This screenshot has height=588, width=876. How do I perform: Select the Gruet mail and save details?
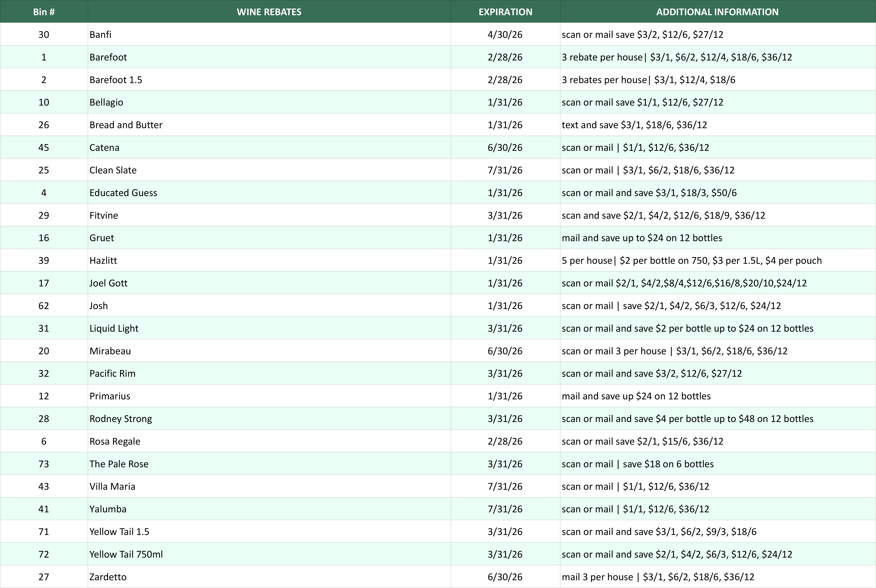642,238
